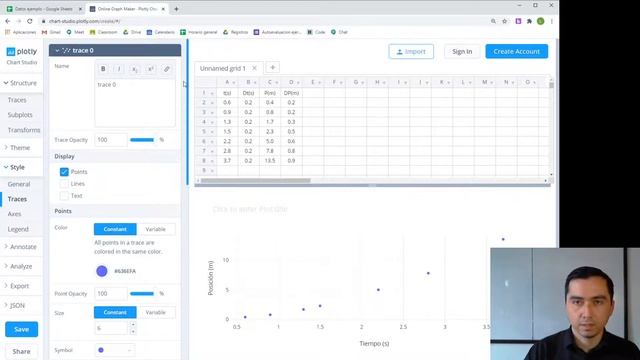Select Variable for point color
The height and width of the screenshot is (360, 640).
(156, 229)
